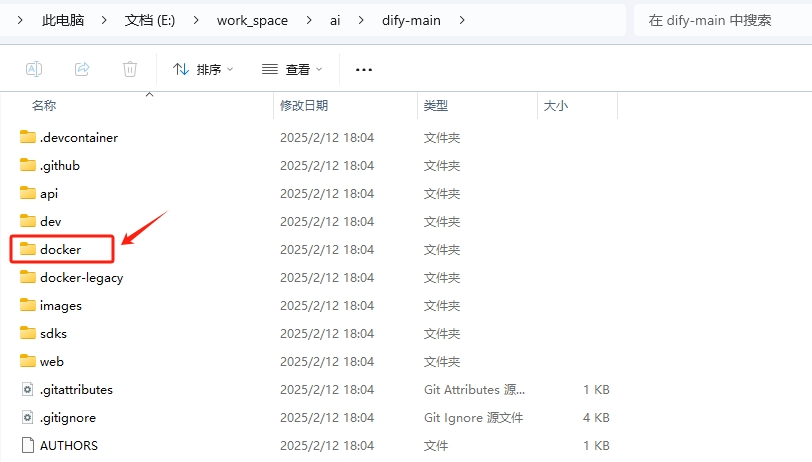Sort by 大小 column header
Viewport: 812px width, 462px height.
[556, 106]
